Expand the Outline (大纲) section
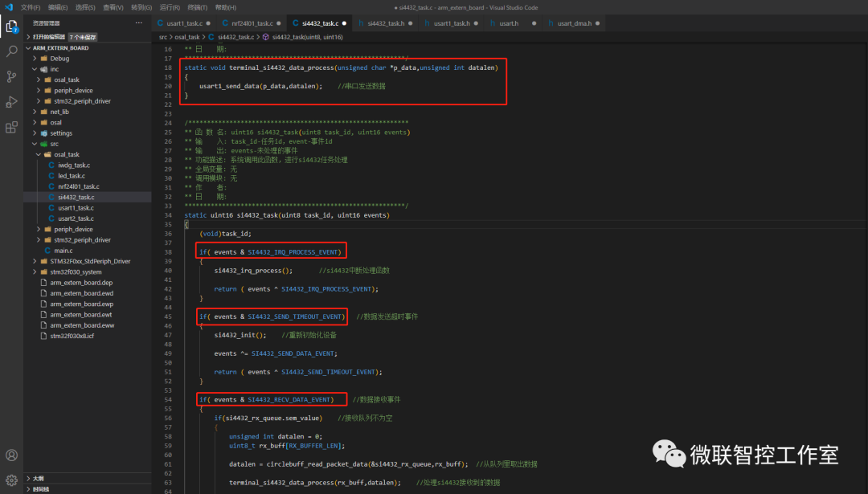This screenshot has height=494, width=868. (39, 478)
